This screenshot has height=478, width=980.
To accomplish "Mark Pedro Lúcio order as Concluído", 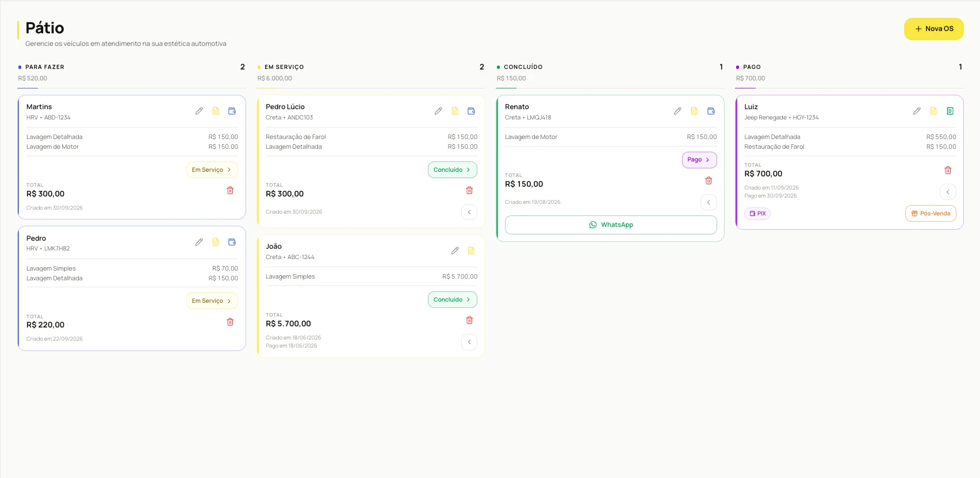I will click(x=453, y=170).
